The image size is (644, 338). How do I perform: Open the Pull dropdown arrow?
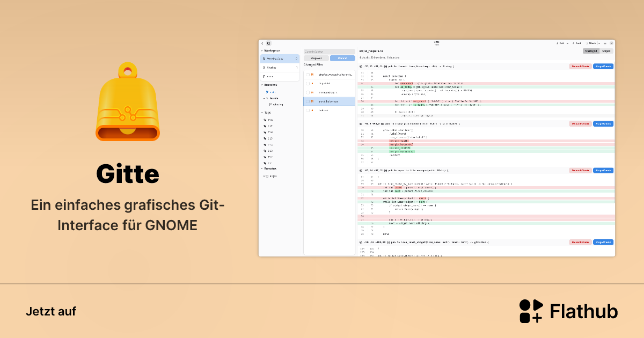[x=567, y=43]
